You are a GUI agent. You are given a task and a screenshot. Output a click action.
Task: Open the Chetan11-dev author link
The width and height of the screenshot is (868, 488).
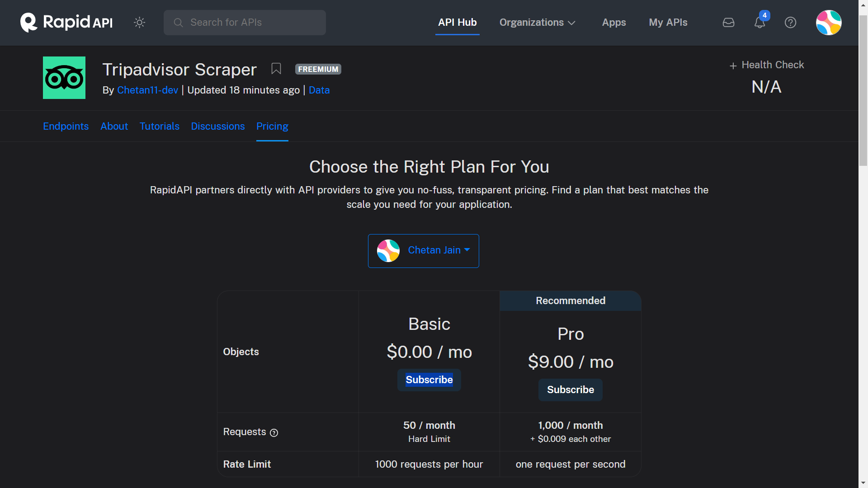point(147,90)
